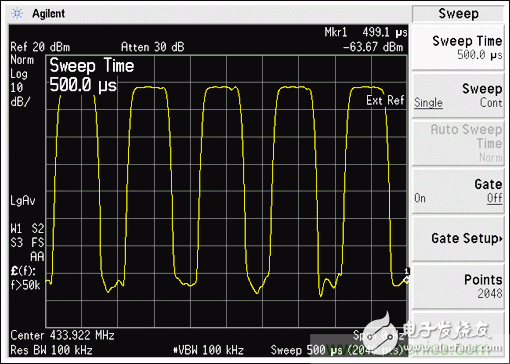The image size is (510, 364).
Task: Click the Atten 30 dB label
Action: 153,47
